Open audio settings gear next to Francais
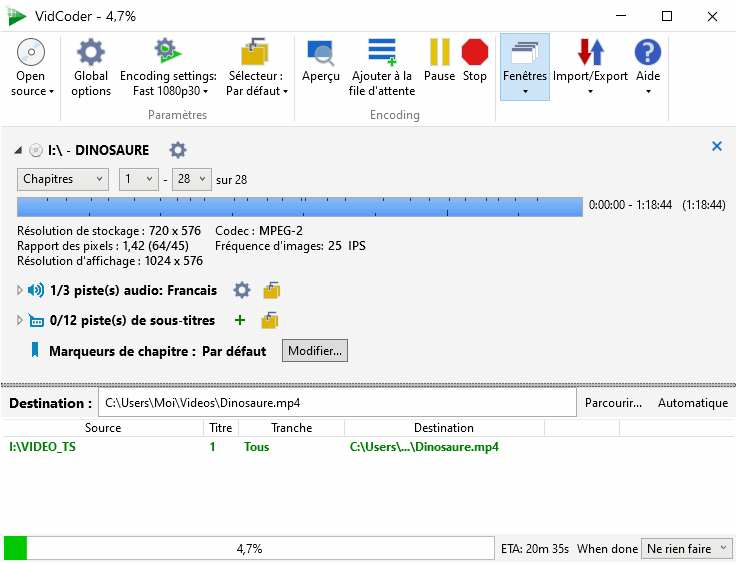This screenshot has width=737, height=563. pos(242,290)
